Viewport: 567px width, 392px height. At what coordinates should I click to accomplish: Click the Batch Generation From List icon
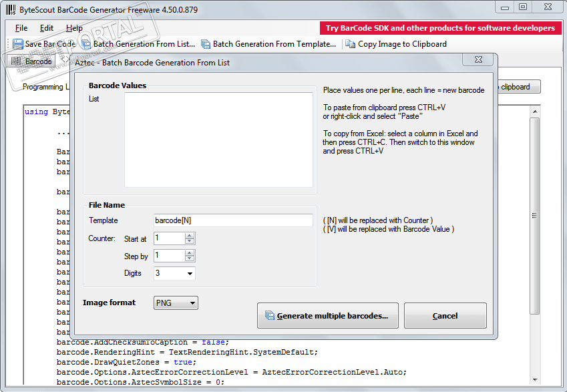coord(86,44)
